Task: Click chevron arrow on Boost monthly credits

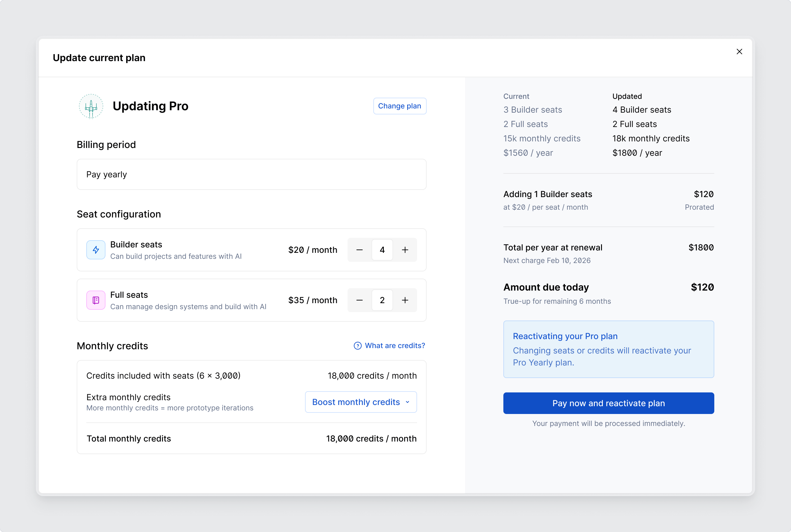Action: (x=407, y=402)
